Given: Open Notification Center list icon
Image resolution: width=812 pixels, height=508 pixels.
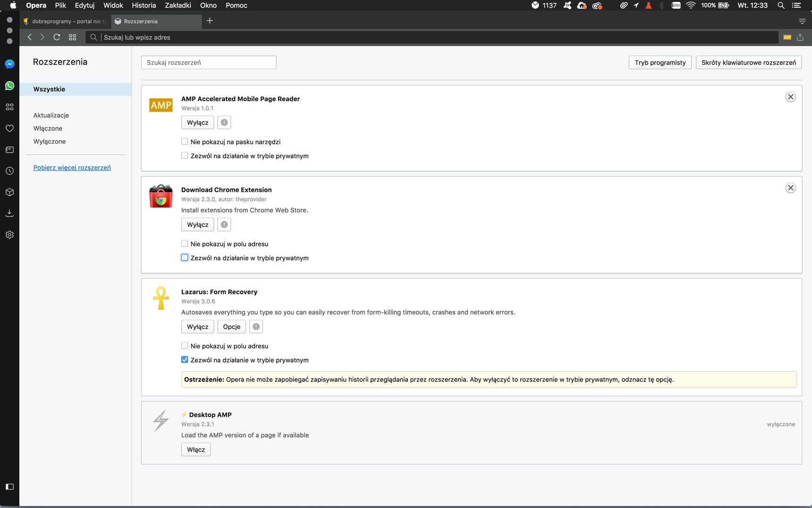Looking at the screenshot, I should point(797,5).
